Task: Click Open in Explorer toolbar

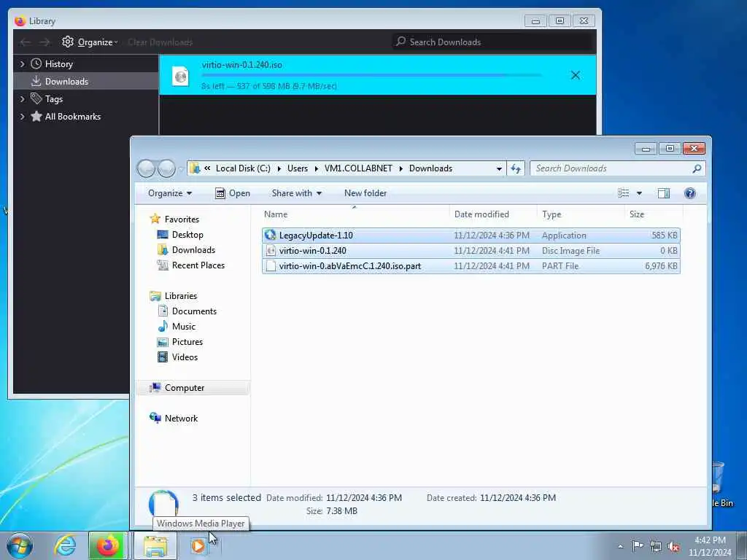Action: [x=233, y=193]
